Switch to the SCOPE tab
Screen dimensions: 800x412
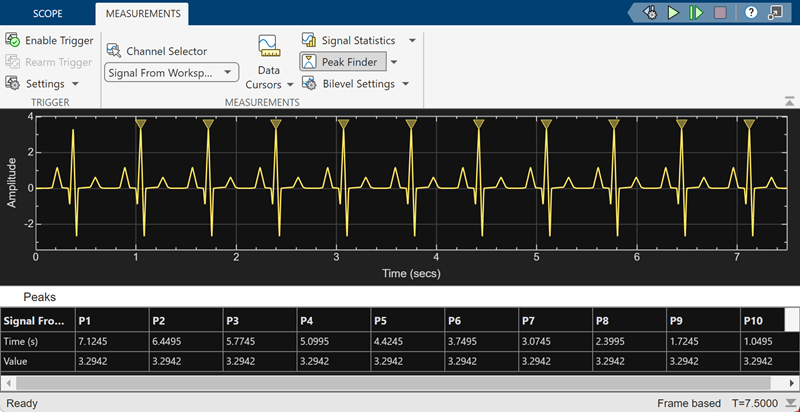click(45, 14)
